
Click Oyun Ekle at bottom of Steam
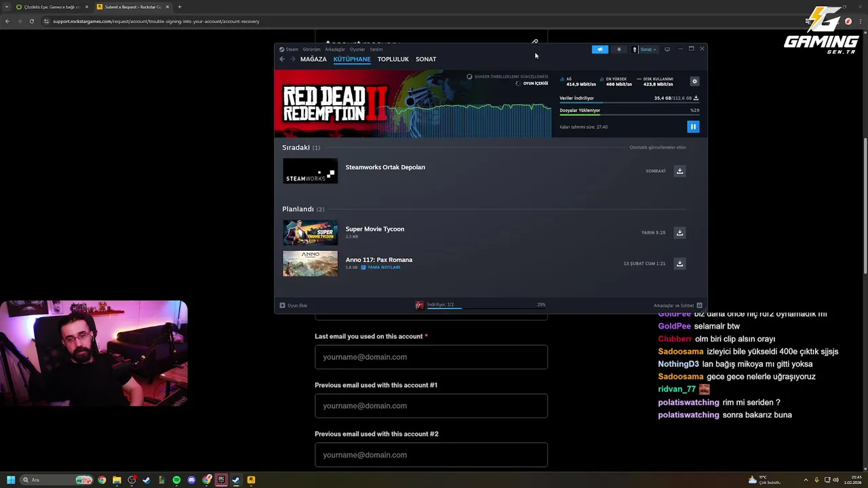294,306
